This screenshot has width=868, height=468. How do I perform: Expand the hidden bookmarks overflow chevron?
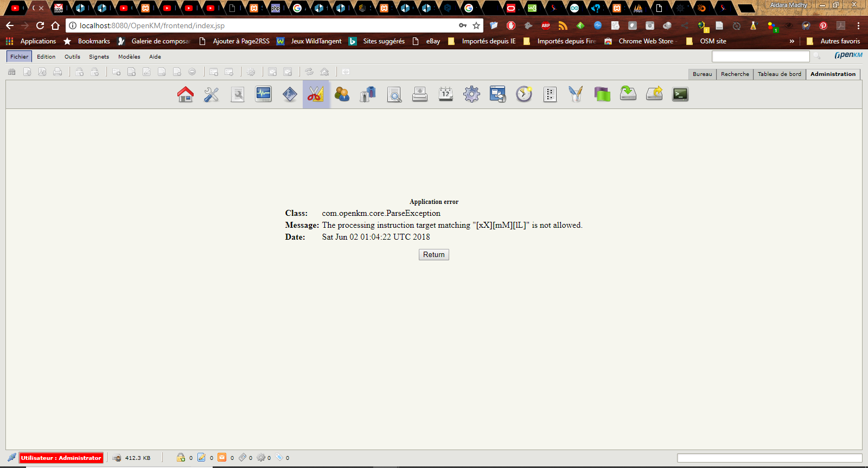pyautogui.click(x=792, y=41)
